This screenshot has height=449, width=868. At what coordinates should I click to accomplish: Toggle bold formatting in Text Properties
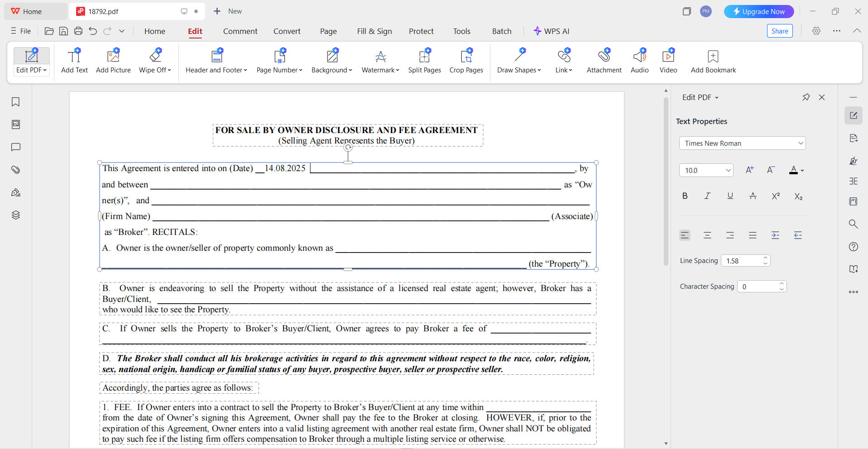[685, 196]
